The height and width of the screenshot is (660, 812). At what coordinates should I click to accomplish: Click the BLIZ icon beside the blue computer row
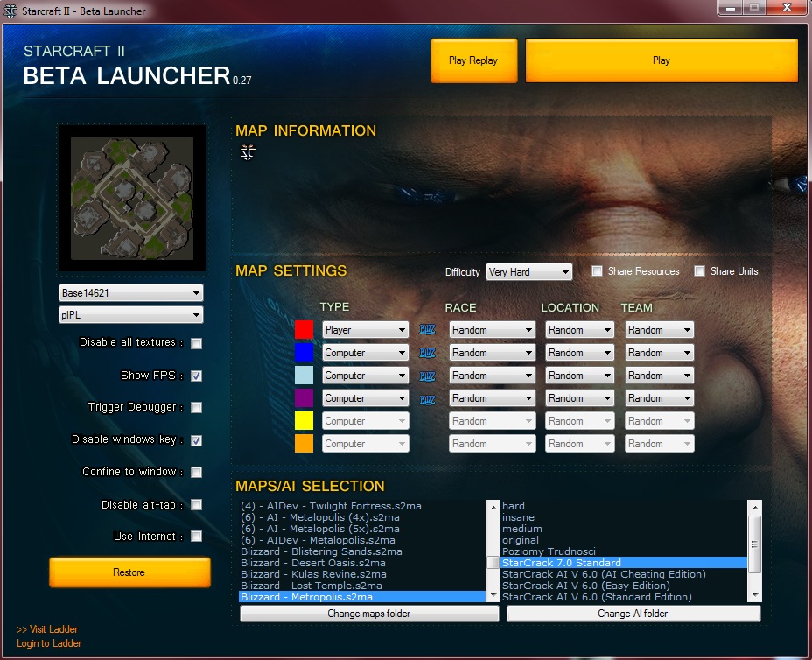click(x=427, y=353)
